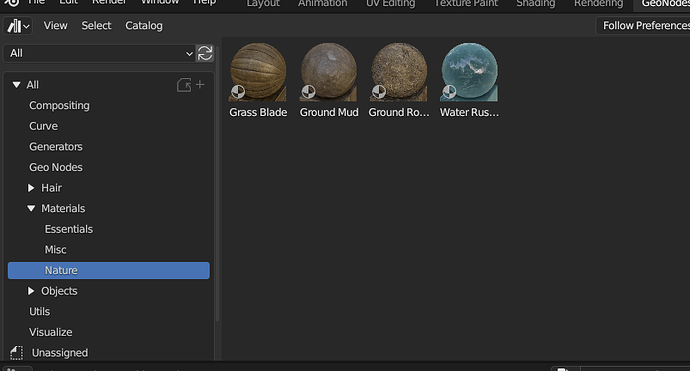690x371 pixels.
Task: Switch to the Shading workspace tab
Action: tap(536, 4)
